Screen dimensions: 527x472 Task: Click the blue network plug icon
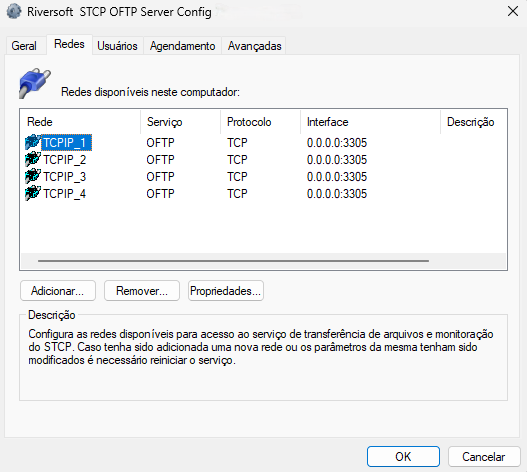(35, 83)
